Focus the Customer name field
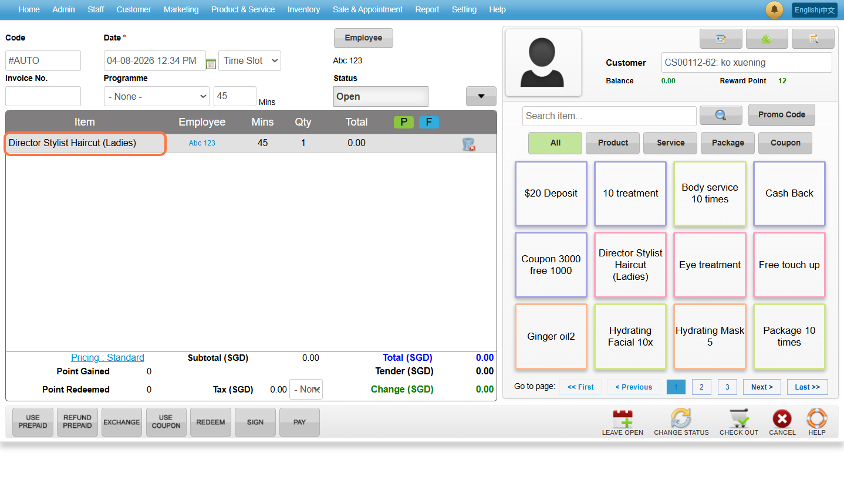Viewport: 844px width, 504px height. pos(747,63)
